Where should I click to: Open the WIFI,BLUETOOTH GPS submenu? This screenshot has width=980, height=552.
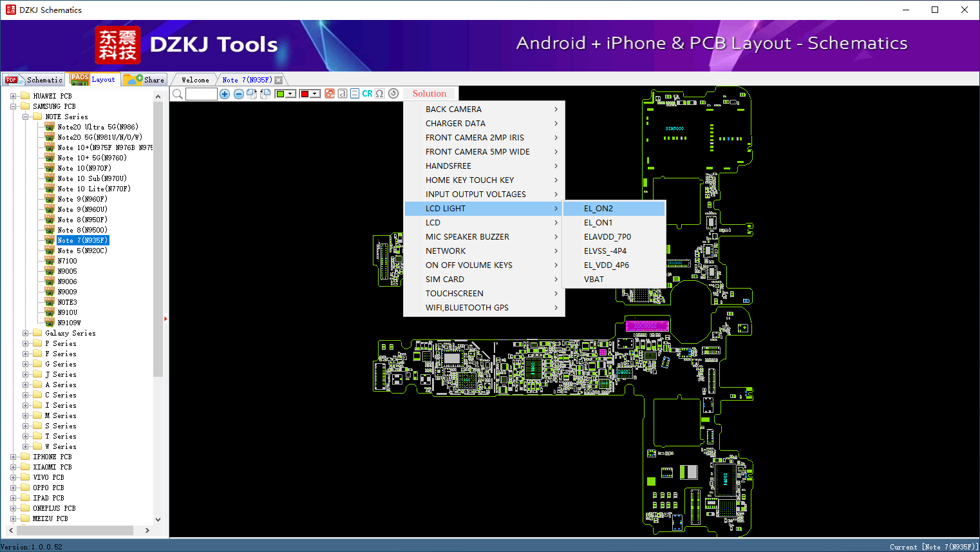(x=484, y=307)
